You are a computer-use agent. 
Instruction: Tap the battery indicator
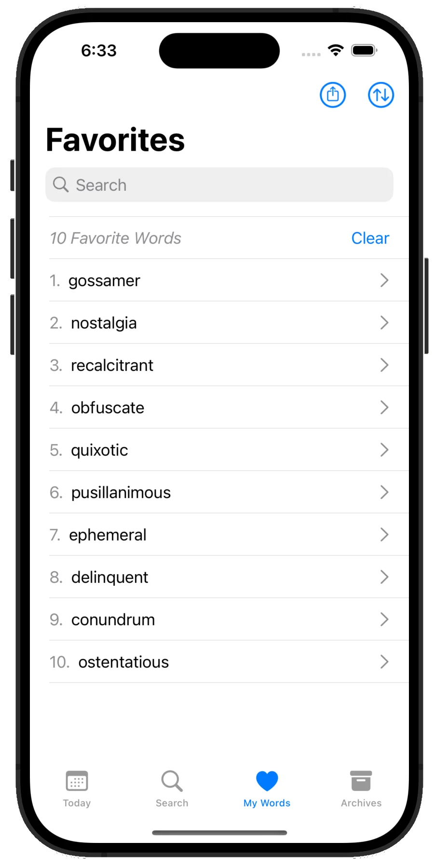point(364,49)
